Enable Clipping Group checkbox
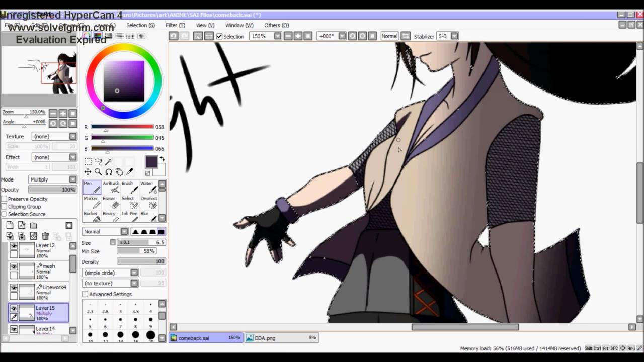The width and height of the screenshot is (644, 362). (4, 207)
